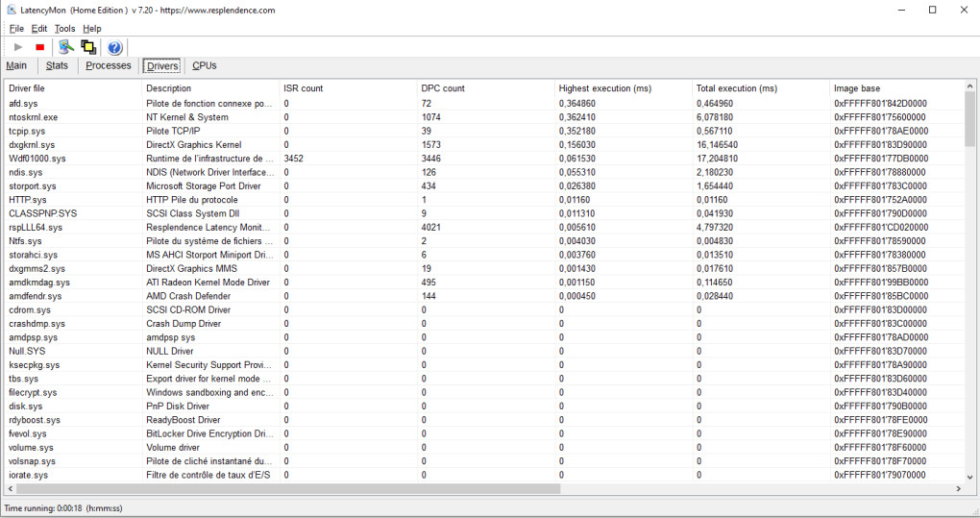
Task: Select the ndis.sys driver row
Action: [484, 172]
